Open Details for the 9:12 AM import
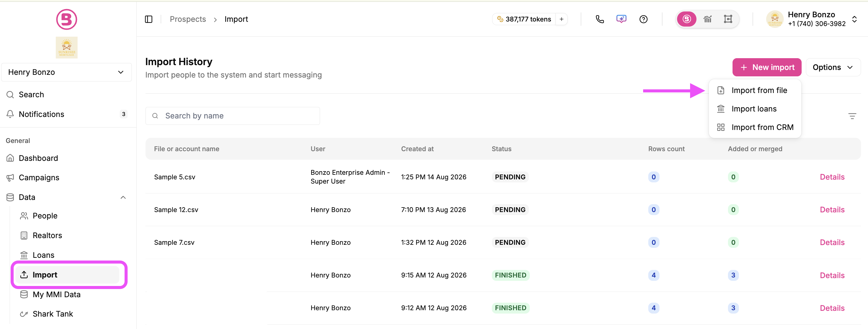 click(832, 308)
